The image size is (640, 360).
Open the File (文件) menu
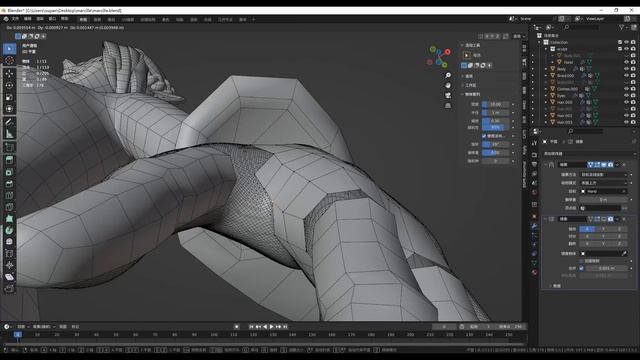[x=15, y=19]
